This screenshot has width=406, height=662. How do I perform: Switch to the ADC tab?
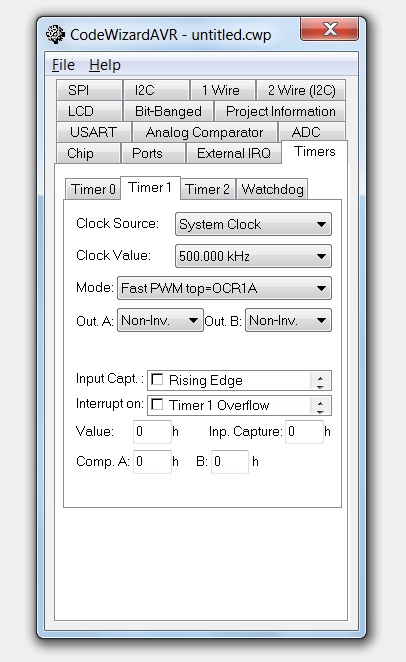(x=312, y=132)
